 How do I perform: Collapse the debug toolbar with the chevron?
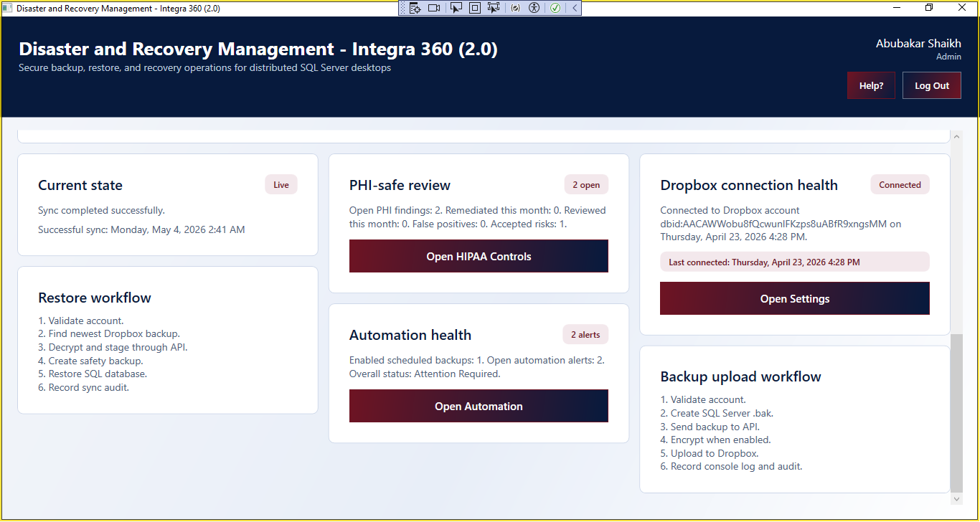click(575, 8)
